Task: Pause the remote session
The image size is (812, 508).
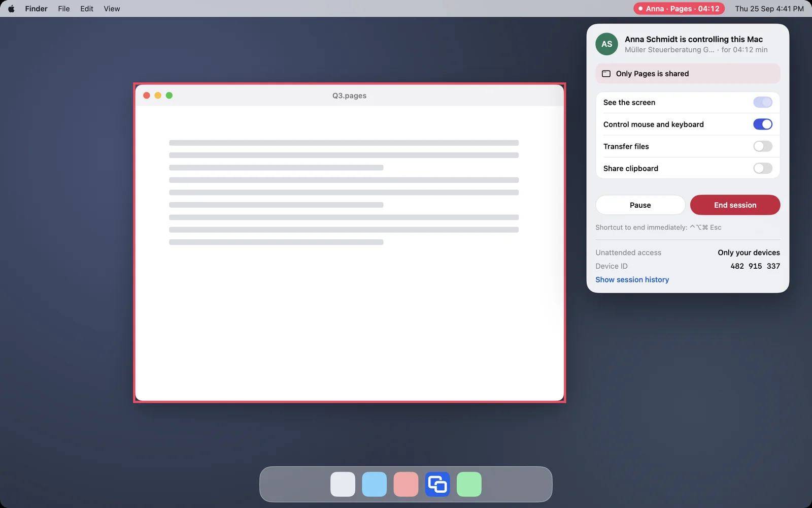Action: (x=640, y=205)
